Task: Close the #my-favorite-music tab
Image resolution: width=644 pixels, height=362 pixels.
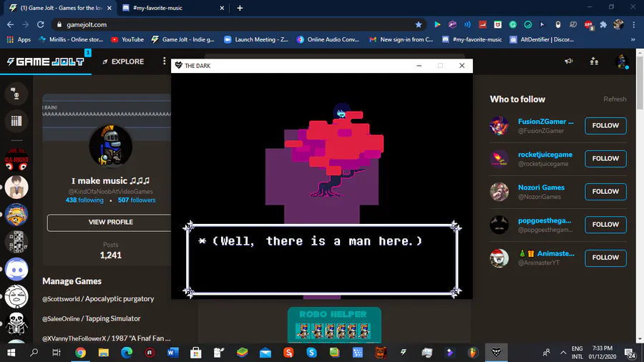Action: pyautogui.click(x=222, y=8)
